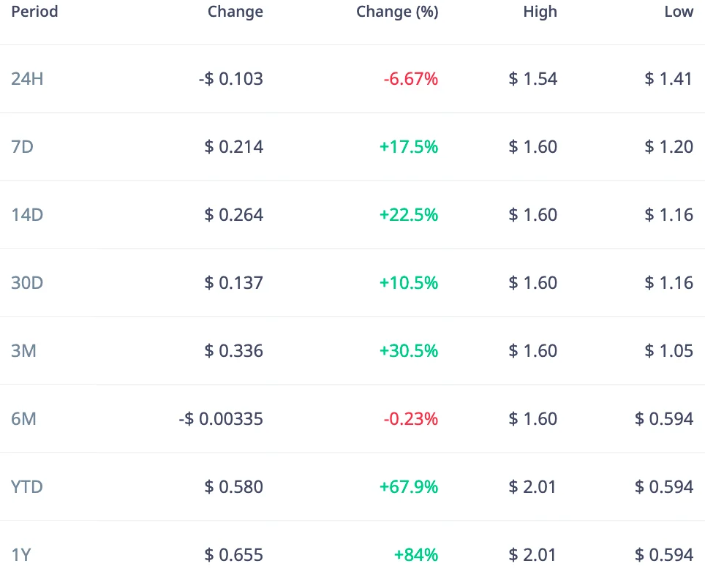Click the $ 2.01 high in YTD row
Image resolution: width=705 pixels, height=588 pixels.
532,487
